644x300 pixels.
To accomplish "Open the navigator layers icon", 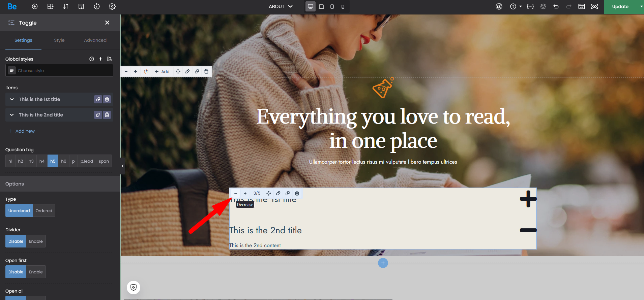I will [x=543, y=6].
